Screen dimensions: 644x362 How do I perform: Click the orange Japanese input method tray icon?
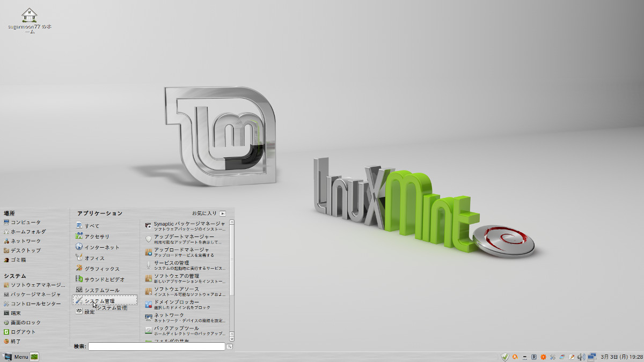[515, 357]
